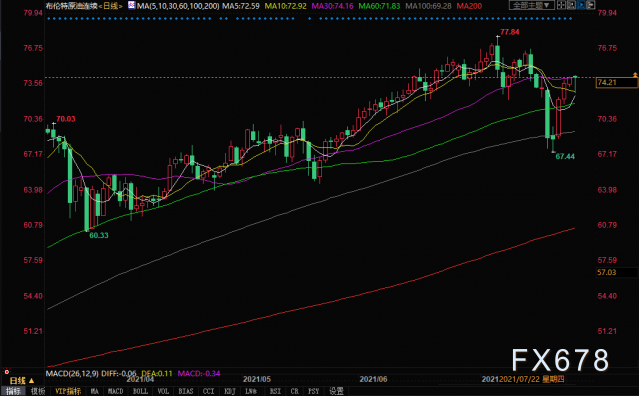Select the VOL indicator
Viewport: 640px width, 396px height.
163,391
